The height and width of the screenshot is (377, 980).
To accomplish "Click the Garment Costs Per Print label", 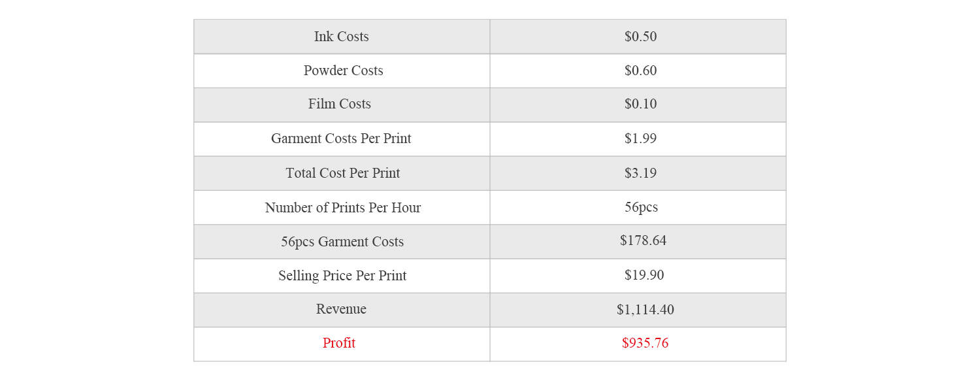I will [341, 139].
